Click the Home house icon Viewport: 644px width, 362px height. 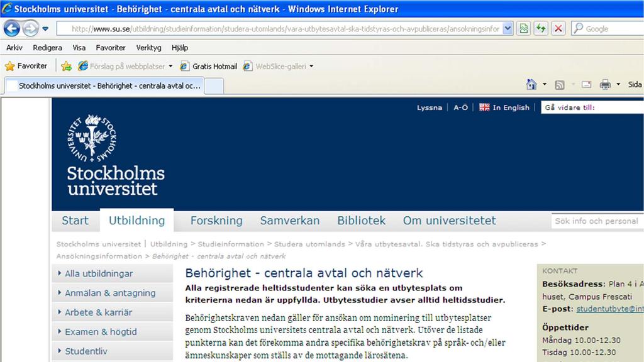pyautogui.click(x=531, y=85)
